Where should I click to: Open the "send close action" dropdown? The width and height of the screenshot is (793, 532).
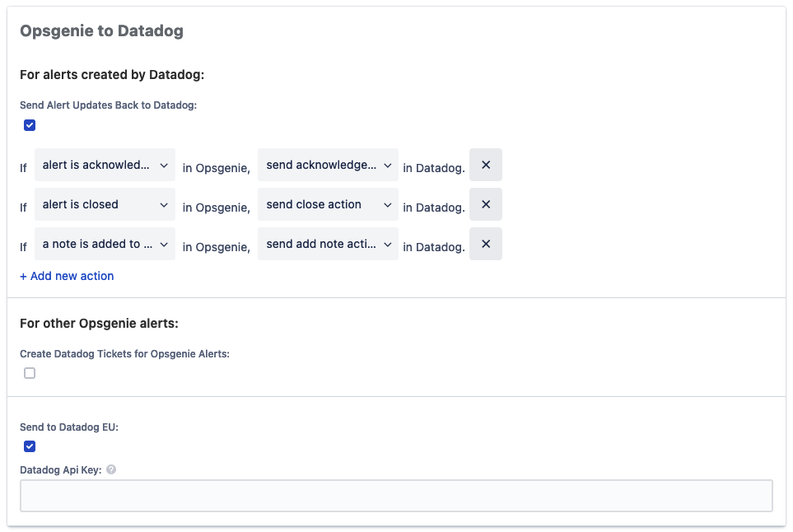pyautogui.click(x=328, y=203)
